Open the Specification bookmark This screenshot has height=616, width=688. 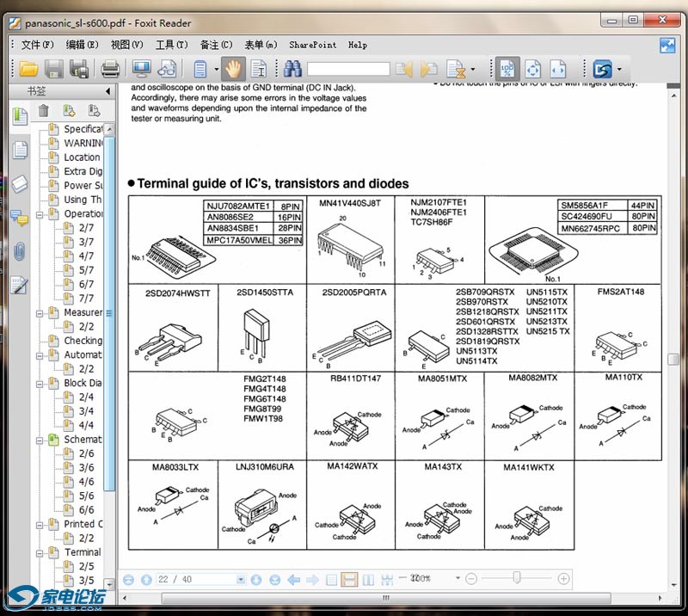pyautogui.click(x=83, y=129)
